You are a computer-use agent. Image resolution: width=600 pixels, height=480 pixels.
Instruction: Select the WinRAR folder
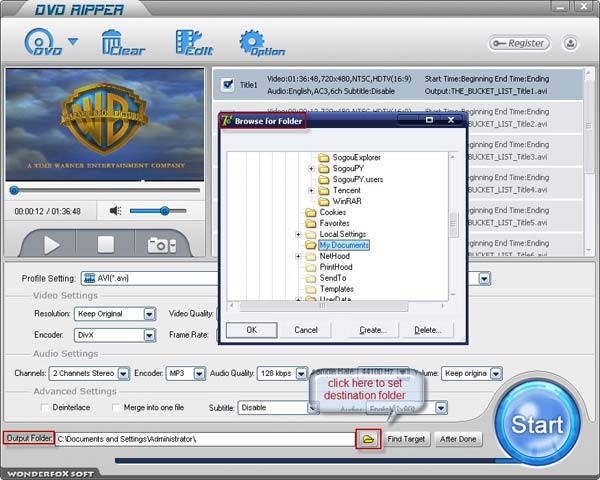click(340, 201)
